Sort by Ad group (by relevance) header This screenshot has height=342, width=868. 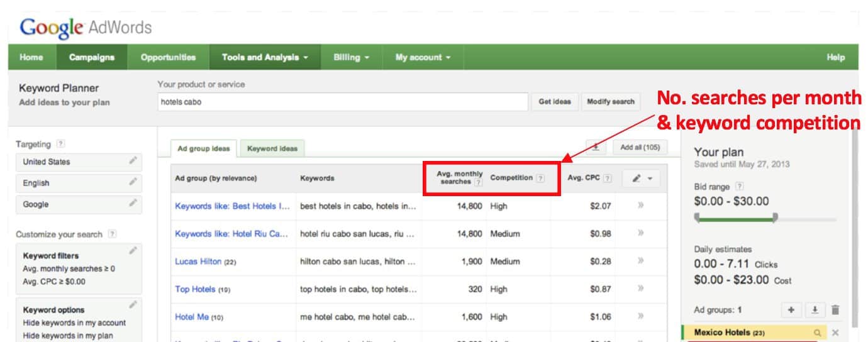216,178
